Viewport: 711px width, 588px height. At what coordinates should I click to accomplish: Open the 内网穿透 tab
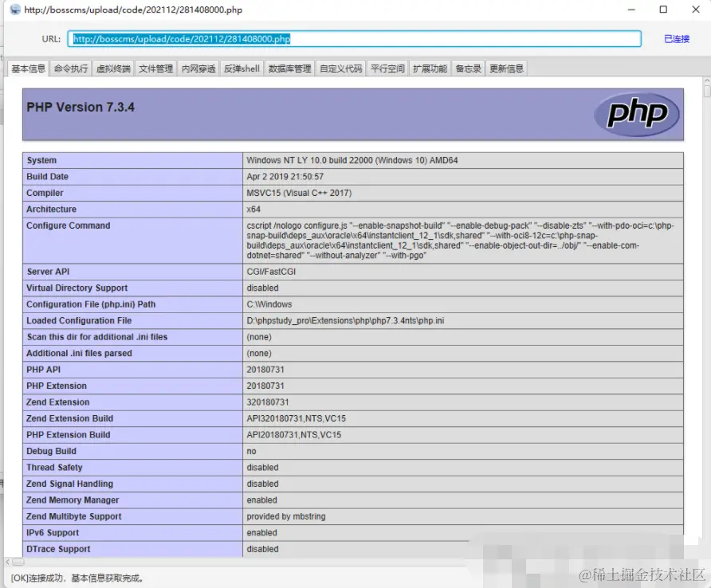(198, 69)
